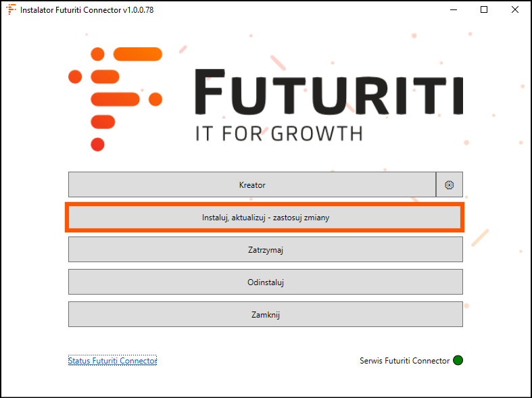This screenshot has width=532, height=398.
Task: Click the orange Futuriti F logo symbol
Action: point(115,99)
